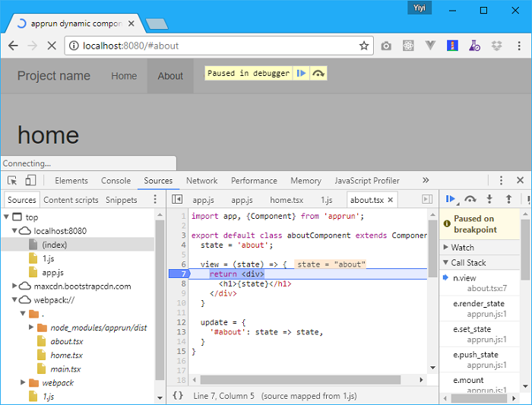The width and height of the screenshot is (532, 405).
Task: Close the about.tsx editor tab
Action: (391, 200)
